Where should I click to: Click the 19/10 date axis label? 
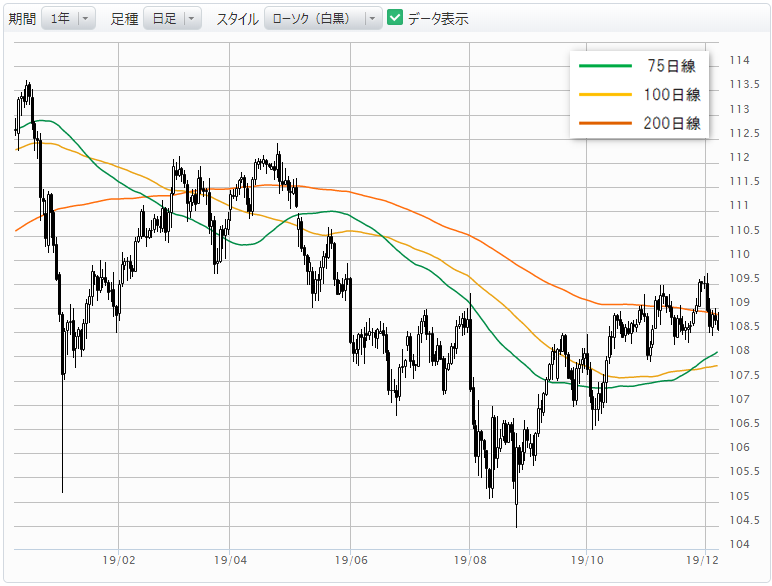pyautogui.click(x=587, y=560)
